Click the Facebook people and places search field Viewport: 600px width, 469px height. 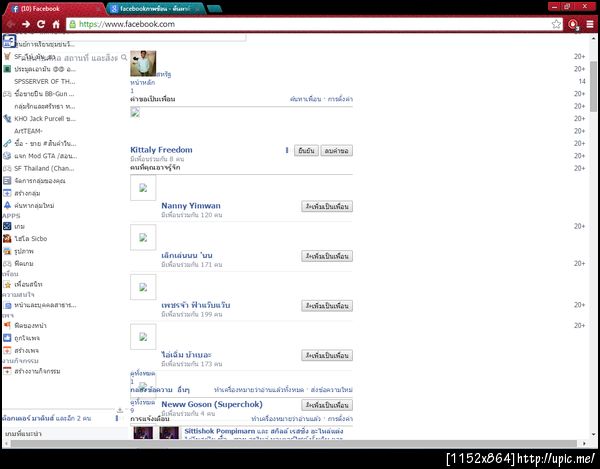click(70, 58)
